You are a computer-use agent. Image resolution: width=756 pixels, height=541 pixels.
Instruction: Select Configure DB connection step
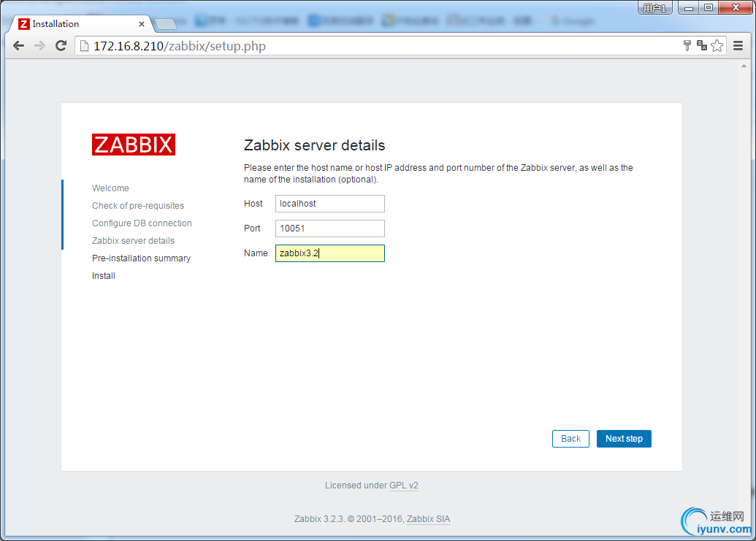142,223
